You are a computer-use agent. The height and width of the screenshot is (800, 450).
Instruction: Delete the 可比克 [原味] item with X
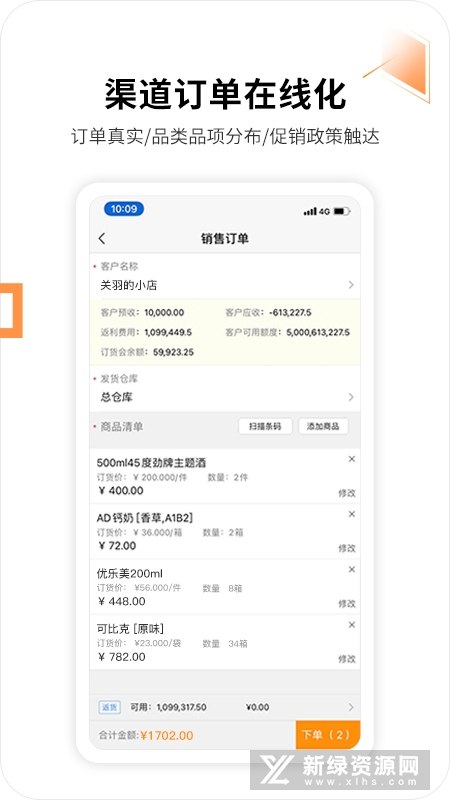(352, 624)
